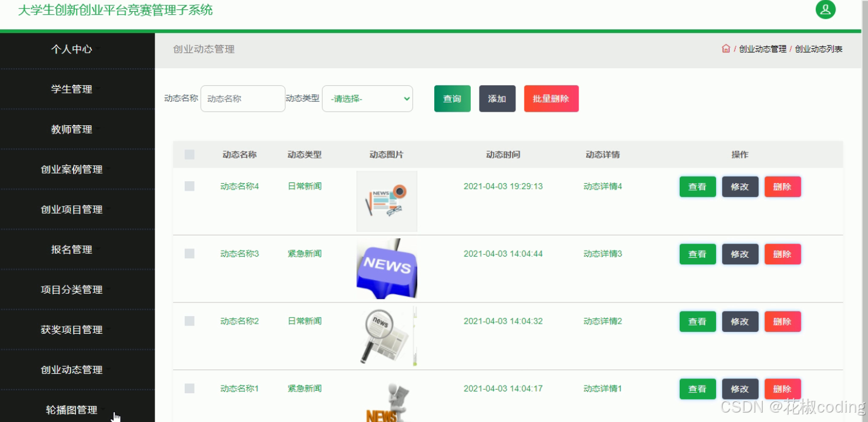
Task: Click the 添加 button to add a record
Action: click(x=497, y=98)
